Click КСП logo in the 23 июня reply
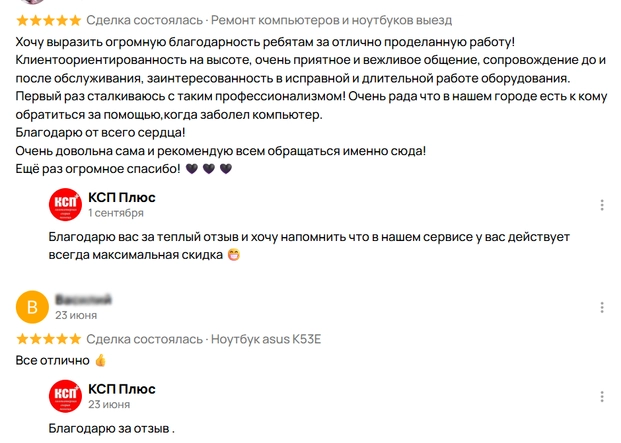This screenshot has width=621, height=443. 65,396
